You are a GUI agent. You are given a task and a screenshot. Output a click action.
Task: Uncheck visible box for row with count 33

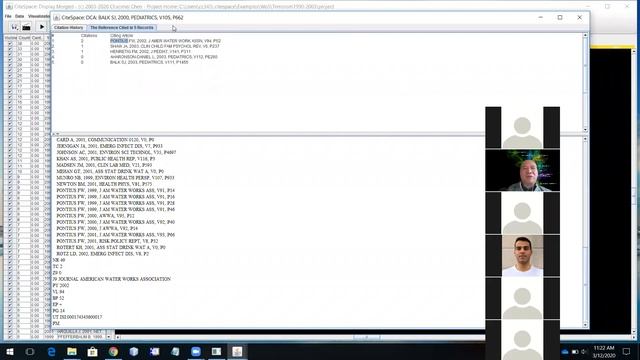pyautogui.click(x=10, y=49)
